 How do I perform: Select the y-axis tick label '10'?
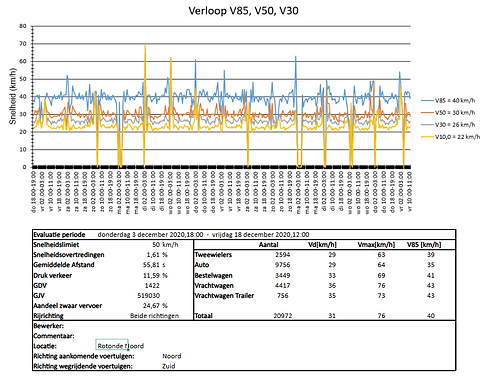click(23, 149)
